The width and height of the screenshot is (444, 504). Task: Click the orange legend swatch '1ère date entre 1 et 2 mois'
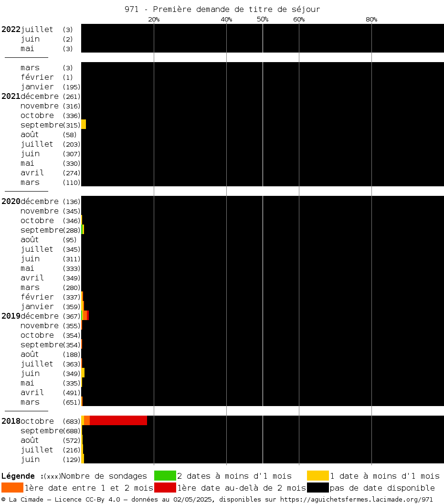[x=12, y=488]
